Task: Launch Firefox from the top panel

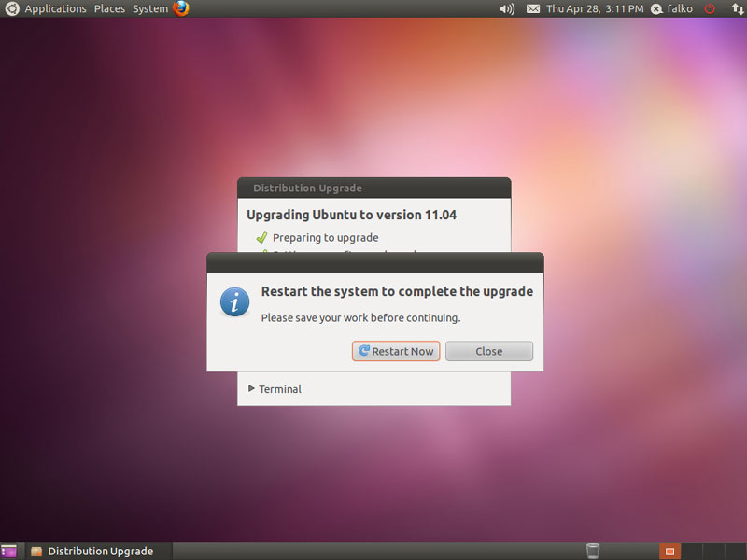Action: pyautogui.click(x=181, y=8)
